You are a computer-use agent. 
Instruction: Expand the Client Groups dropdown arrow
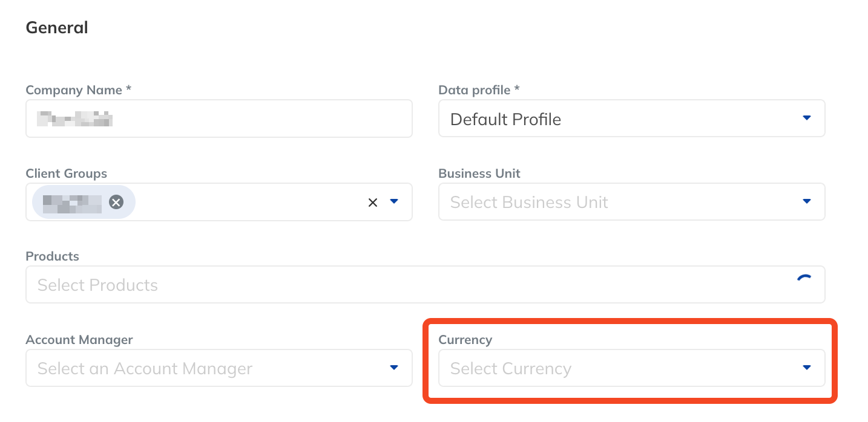point(394,201)
